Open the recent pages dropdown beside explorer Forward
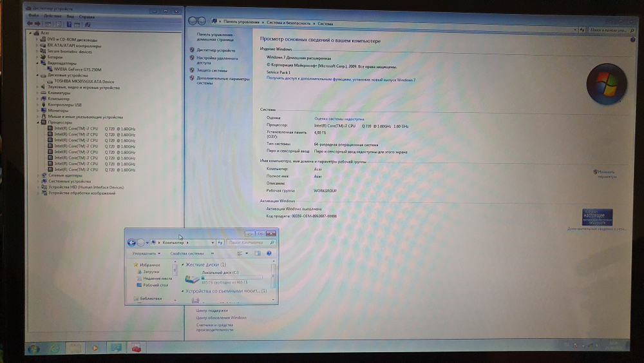Image resolution: width=644 pixels, height=363 pixels. (147, 243)
